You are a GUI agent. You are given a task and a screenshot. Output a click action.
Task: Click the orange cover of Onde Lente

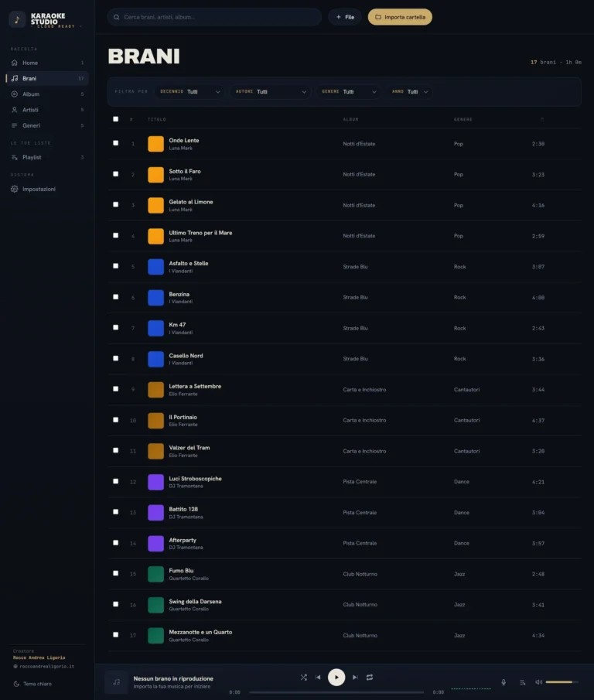[x=155, y=144]
